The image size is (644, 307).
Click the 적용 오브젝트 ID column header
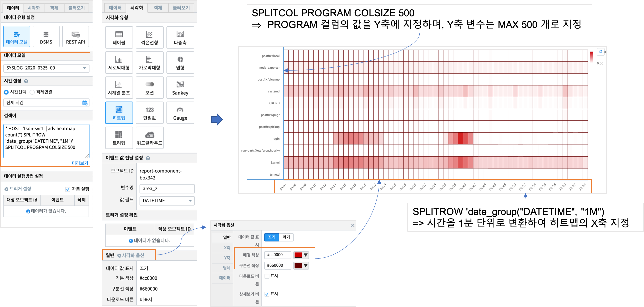(174, 229)
